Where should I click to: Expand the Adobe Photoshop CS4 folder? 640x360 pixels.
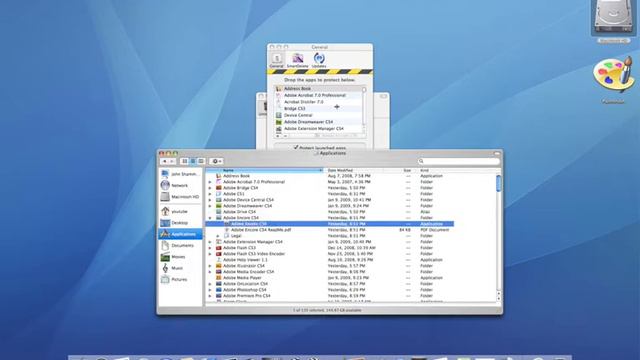pos(210,290)
